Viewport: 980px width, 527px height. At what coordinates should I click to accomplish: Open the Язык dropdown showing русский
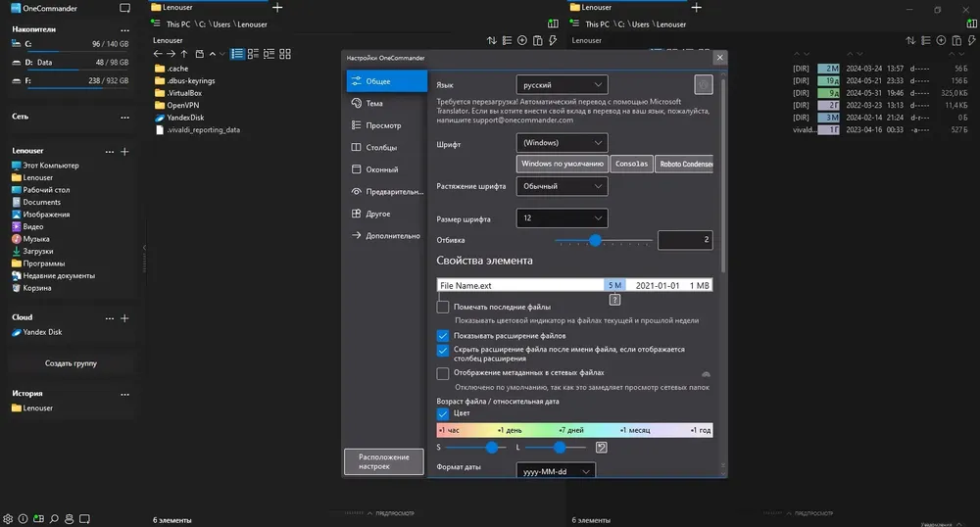(562, 85)
